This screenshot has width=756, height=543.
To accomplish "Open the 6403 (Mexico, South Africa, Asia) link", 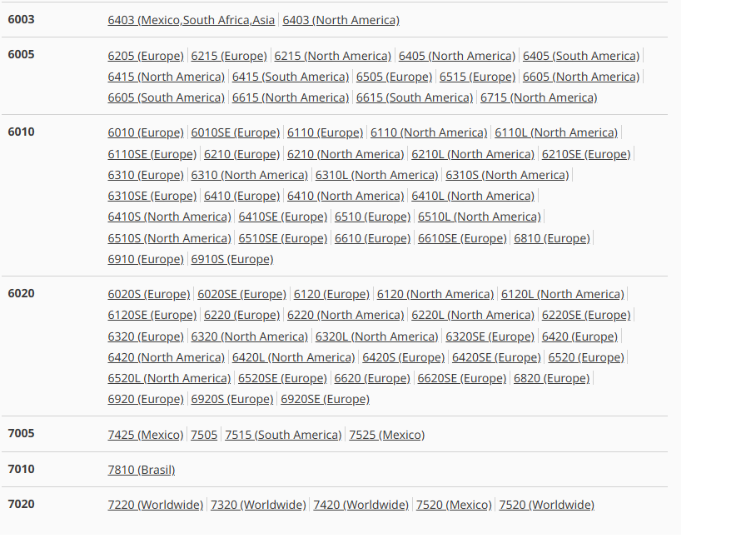I will tap(191, 20).
